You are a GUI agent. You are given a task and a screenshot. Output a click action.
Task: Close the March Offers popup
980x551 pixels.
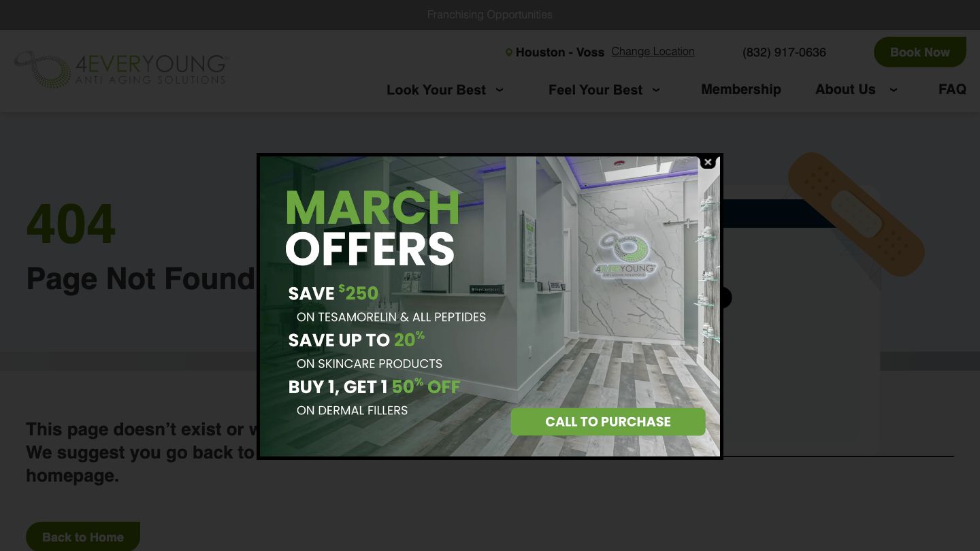tap(708, 162)
